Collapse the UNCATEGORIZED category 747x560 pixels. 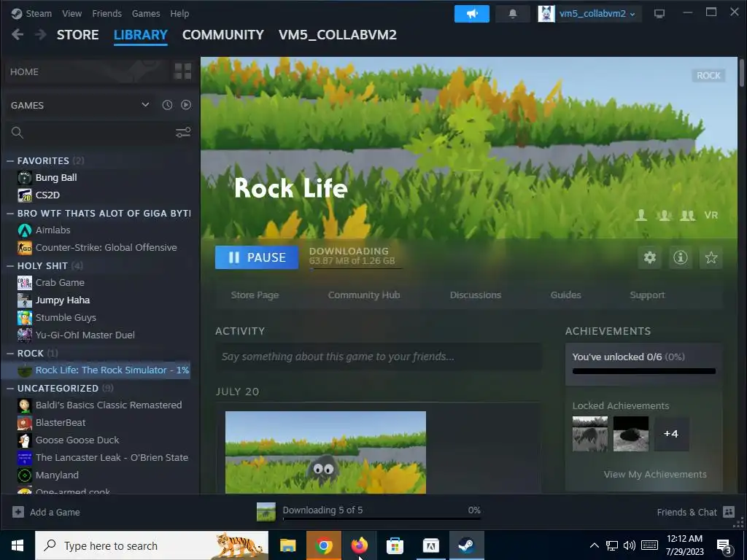10,389
